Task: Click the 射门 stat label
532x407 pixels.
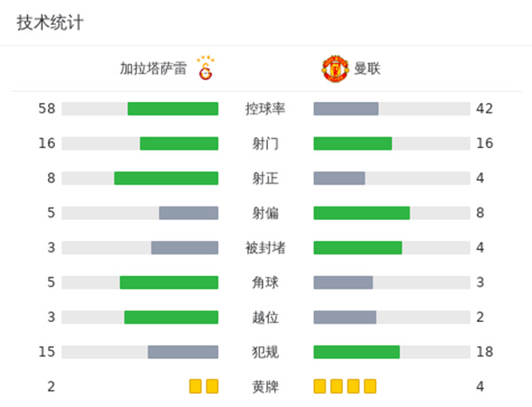Action: [x=265, y=144]
